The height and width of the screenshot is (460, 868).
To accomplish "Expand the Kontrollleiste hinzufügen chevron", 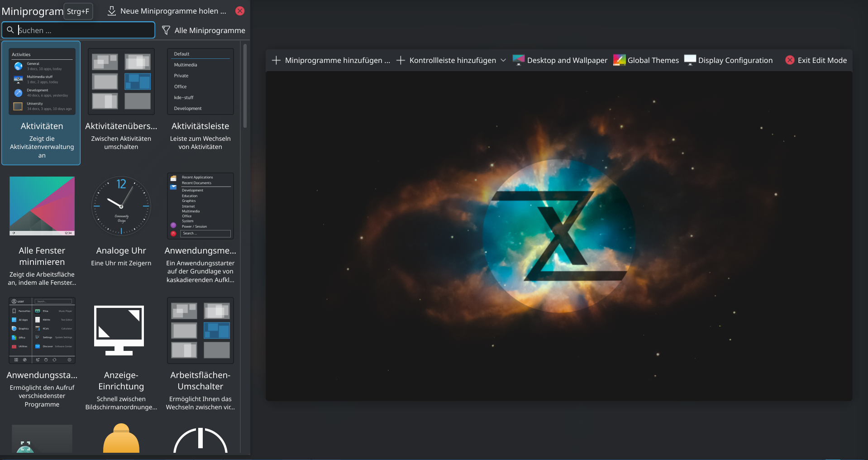I will pos(503,60).
